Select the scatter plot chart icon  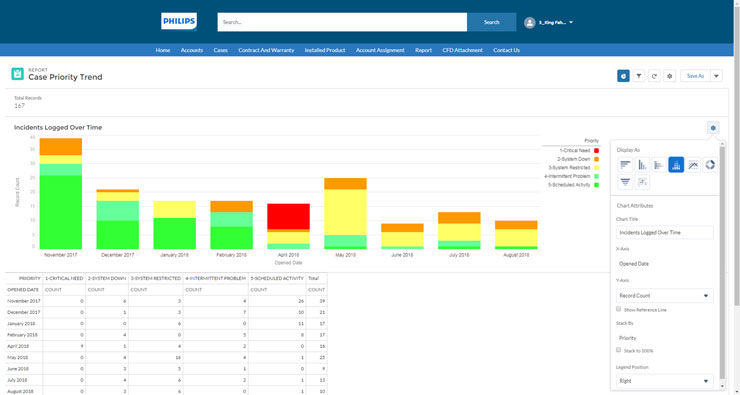pos(642,182)
